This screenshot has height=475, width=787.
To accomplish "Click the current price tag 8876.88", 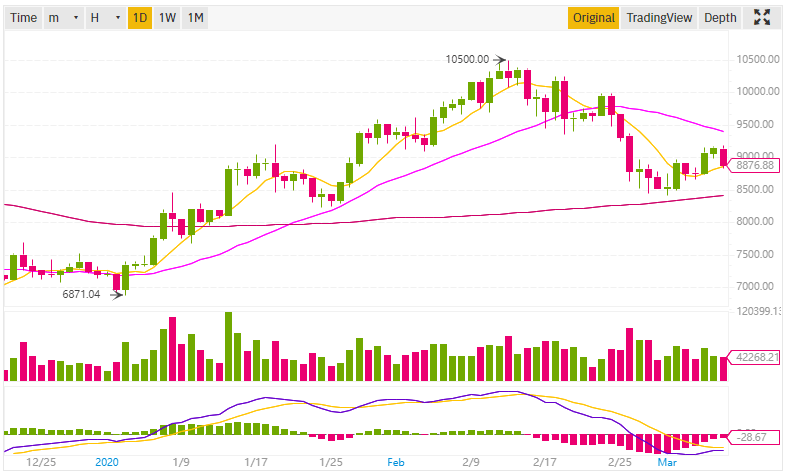I will pyautogui.click(x=755, y=165).
